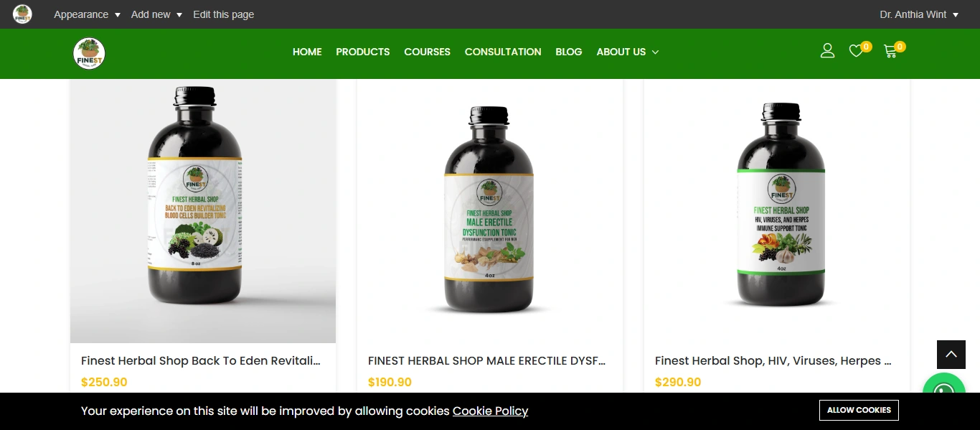Click the site avatar in admin bar
Image resolution: width=980 pixels, height=430 pixels.
(x=22, y=14)
